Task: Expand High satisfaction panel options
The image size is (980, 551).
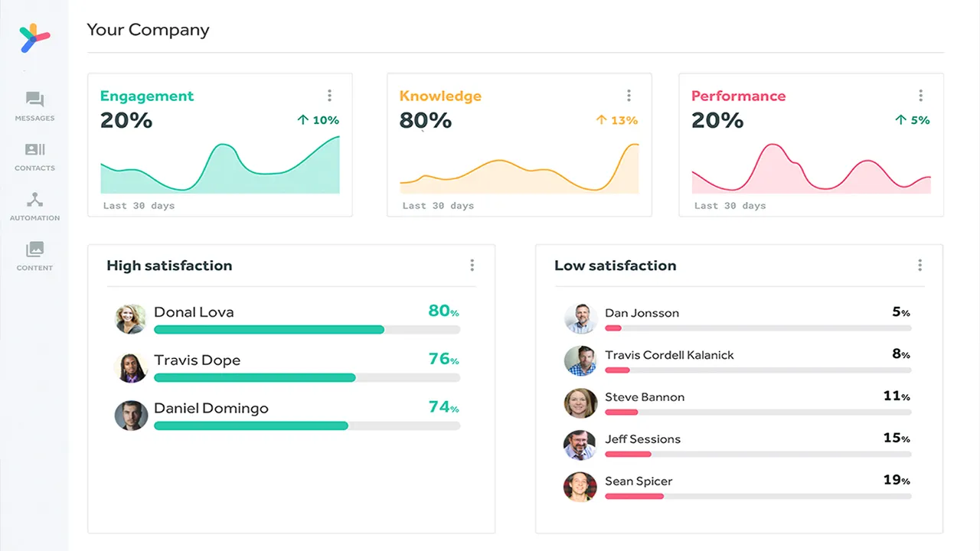Action: 472,266
